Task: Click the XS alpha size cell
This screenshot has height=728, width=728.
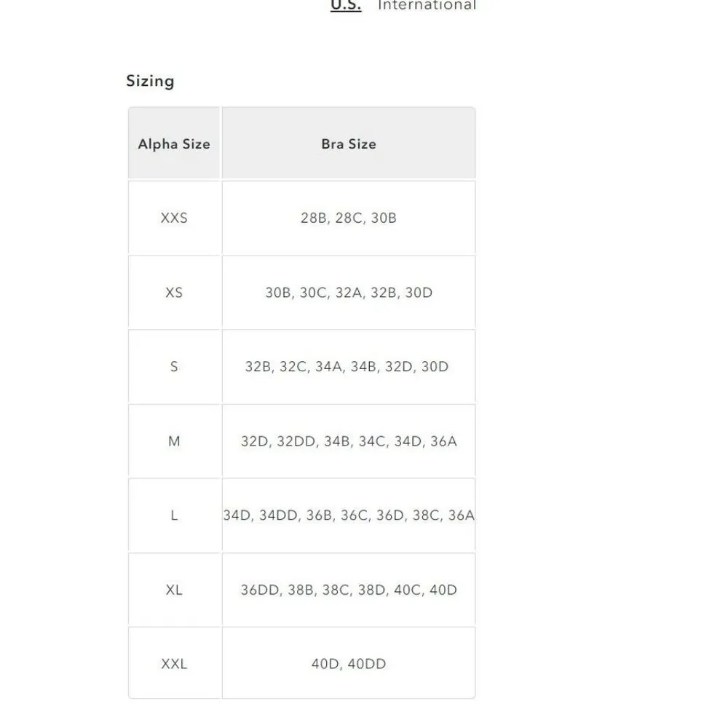Action: click(x=174, y=293)
